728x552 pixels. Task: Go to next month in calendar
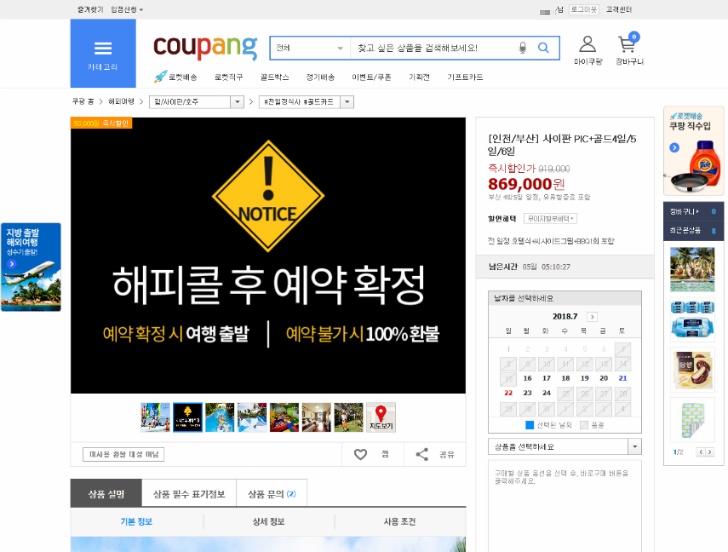click(x=592, y=317)
